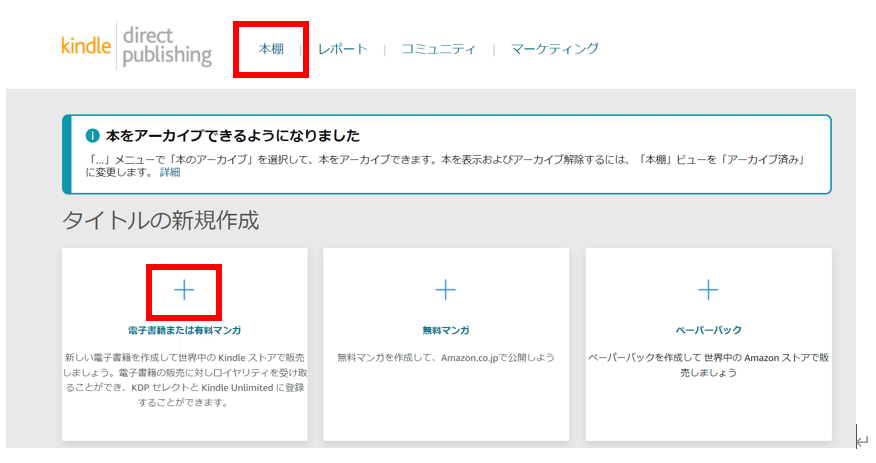This screenshot has width=876, height=463.
Task: Click the Kindle Direct Publishing logo
Action: [x=136, y=46]
